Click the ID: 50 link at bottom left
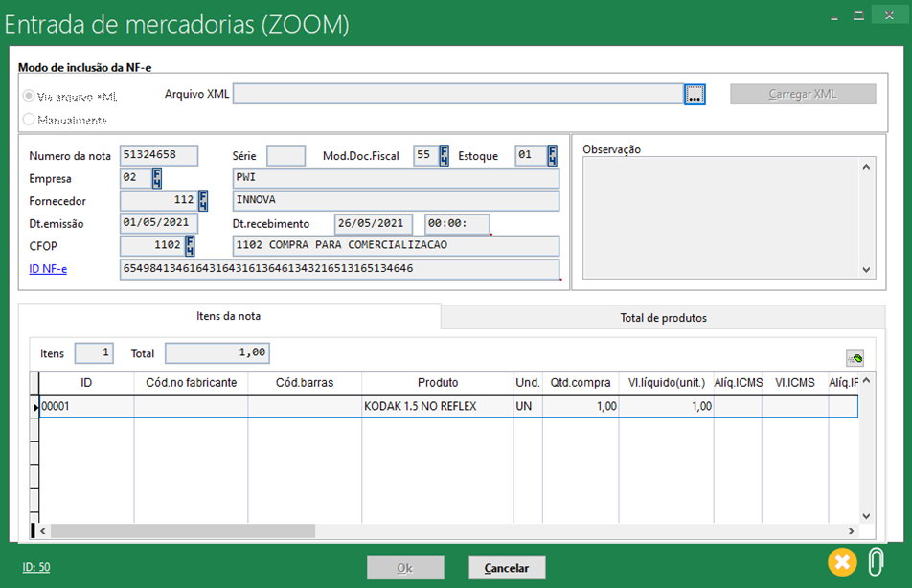Viewport: 912px width, 588px height. [36, 567]
